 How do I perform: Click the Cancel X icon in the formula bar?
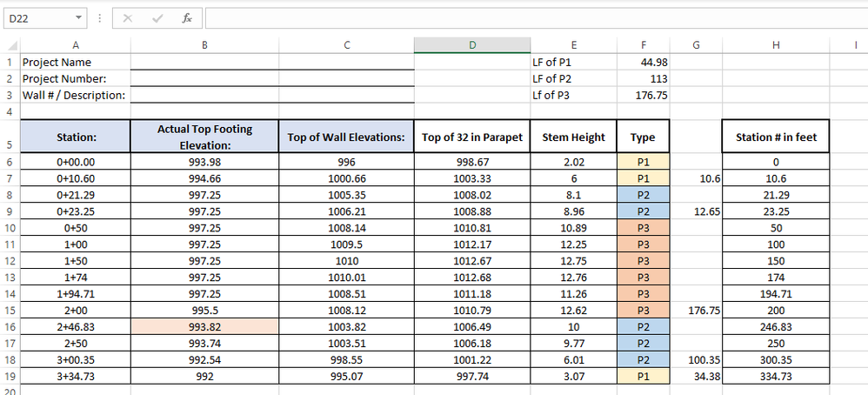click(x=128, y=18)
